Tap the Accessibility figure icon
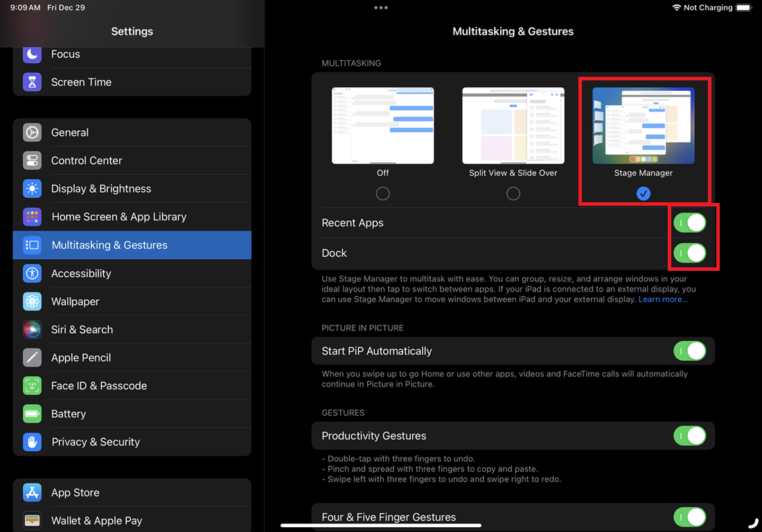Screen dimensions: 762x532 tap(32, 273)
